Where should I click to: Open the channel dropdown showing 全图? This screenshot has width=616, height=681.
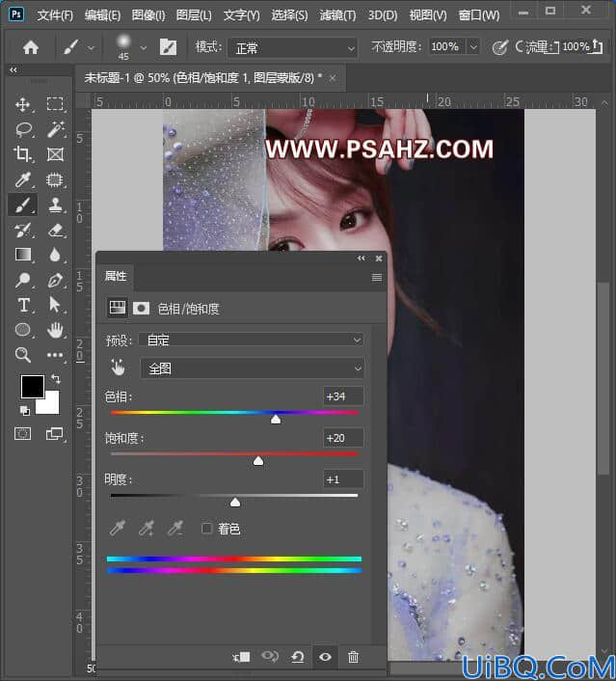pyautogui.click(x=253, y=368)
